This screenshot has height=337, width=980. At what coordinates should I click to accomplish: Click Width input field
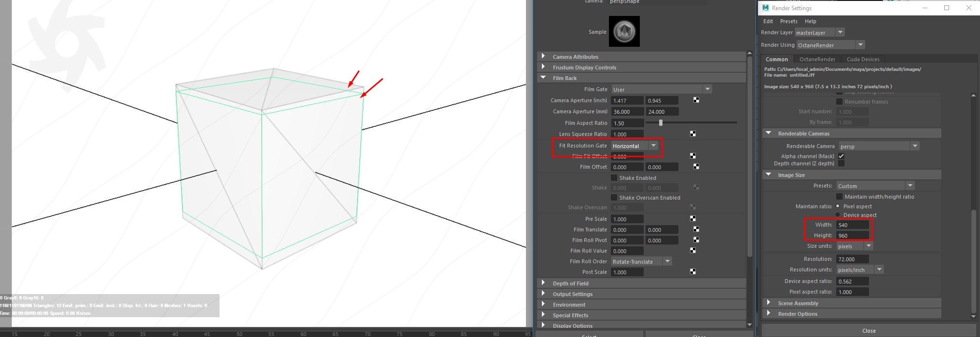[853, 225]
